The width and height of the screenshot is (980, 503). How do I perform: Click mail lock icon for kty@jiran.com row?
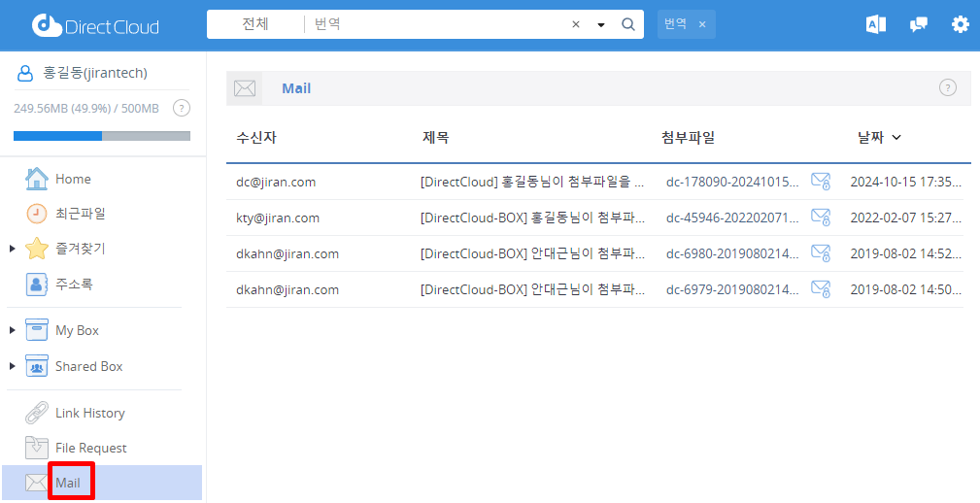(821, 218)
